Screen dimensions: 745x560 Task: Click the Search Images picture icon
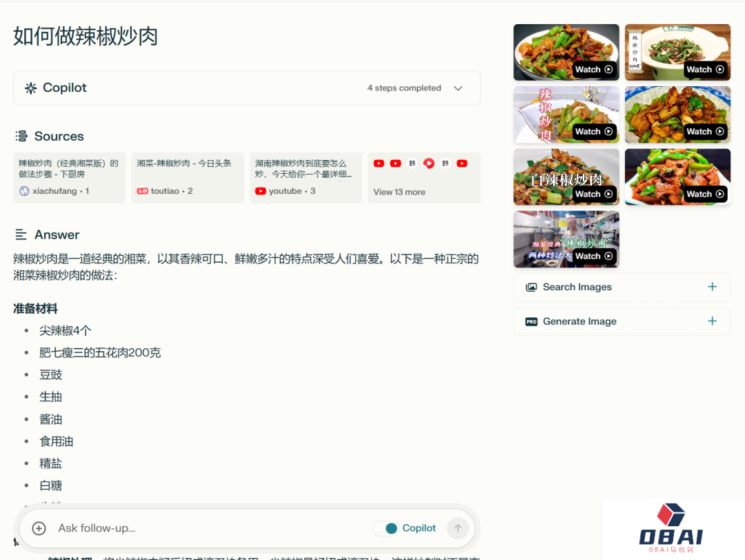pos(531,287)
